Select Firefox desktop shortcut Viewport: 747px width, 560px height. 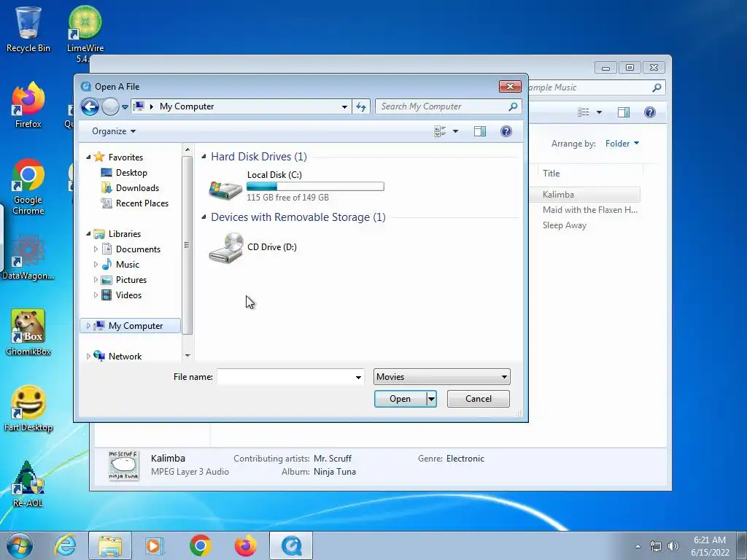[x=28, y=105]
